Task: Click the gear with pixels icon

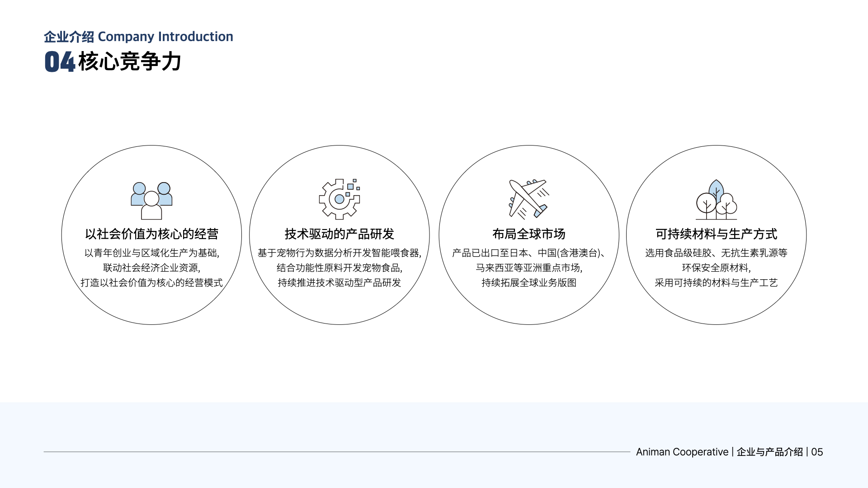Action: 339,199
